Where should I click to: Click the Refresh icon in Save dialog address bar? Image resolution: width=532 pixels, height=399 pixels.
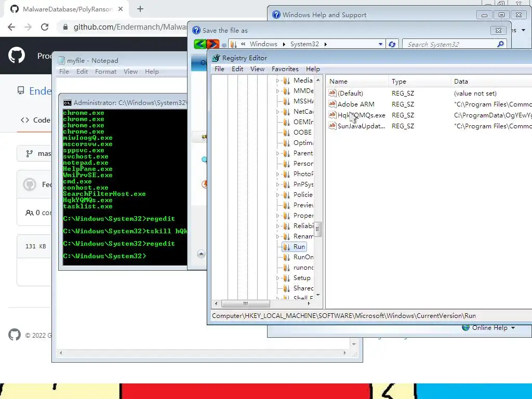[392, 44]
